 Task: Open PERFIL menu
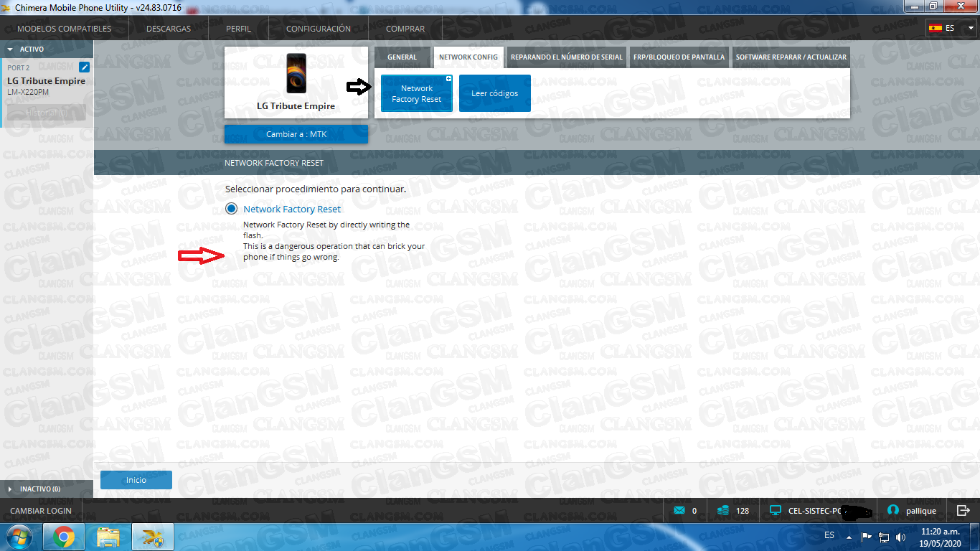(x=238, y=29)
